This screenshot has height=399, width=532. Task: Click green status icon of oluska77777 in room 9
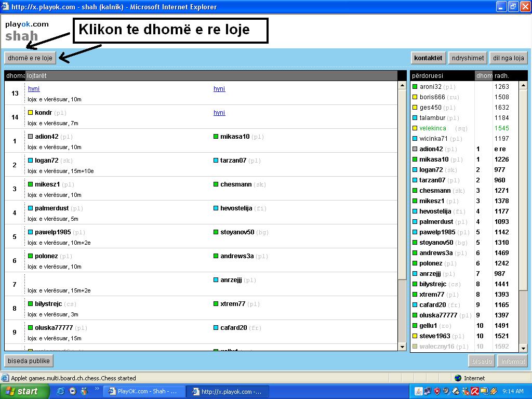31,327
